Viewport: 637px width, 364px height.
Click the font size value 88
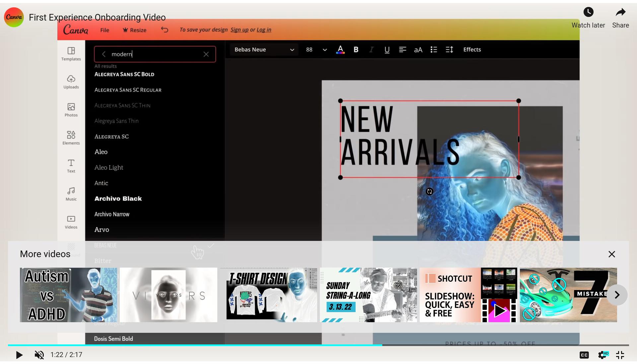309,49
